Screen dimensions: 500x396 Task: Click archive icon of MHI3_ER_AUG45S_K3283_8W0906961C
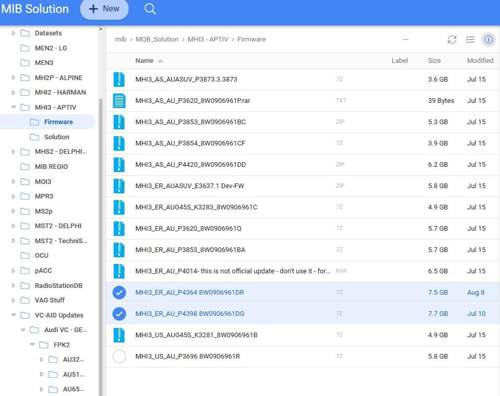click(x=119, y=207)
